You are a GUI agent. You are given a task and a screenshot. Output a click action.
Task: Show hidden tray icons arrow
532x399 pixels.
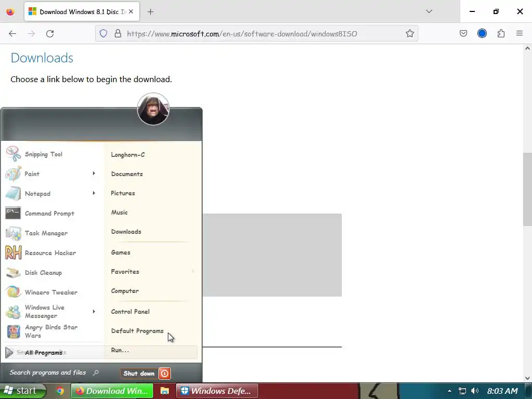click(x=449, y=391)
